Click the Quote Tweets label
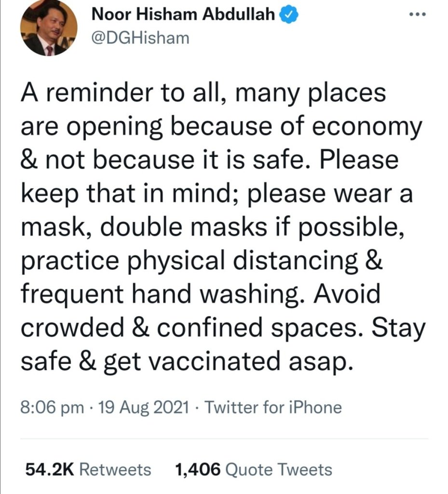Viewport: 448px width, 494px height. coord(279,469)
